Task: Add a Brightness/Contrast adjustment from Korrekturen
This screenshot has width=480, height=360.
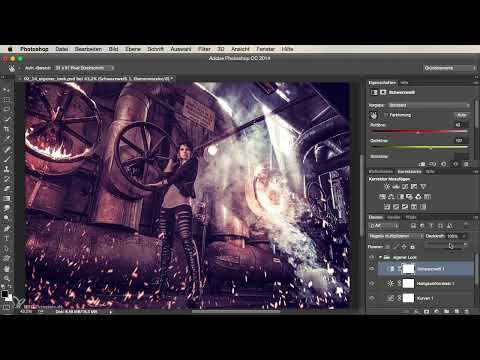Action: [x=387, y=187]
